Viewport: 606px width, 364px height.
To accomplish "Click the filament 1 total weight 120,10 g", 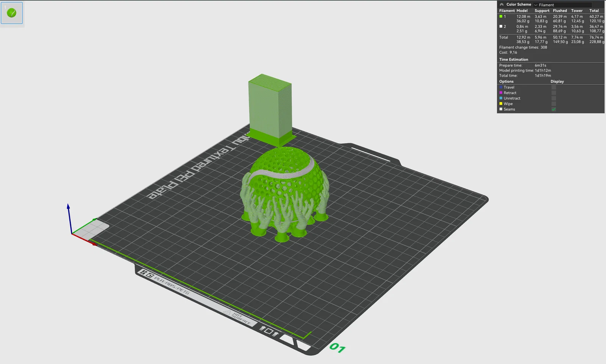I will coord(597,21).
